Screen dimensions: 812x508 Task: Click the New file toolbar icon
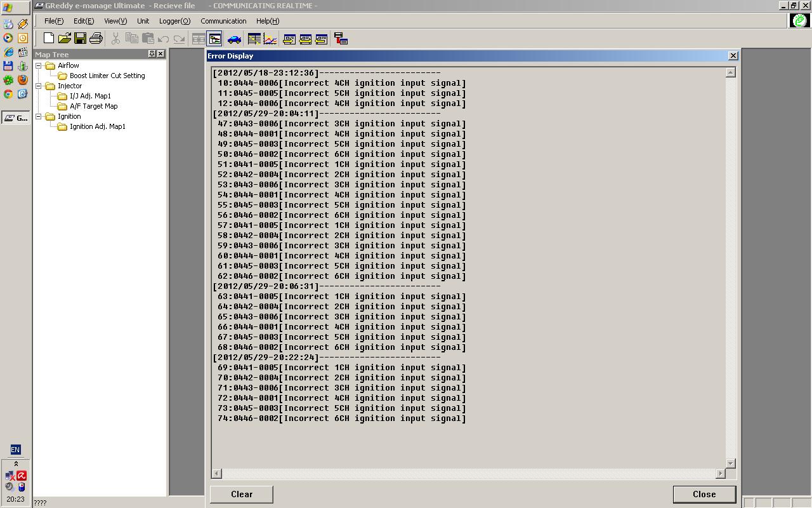click(x=49, y=39)
